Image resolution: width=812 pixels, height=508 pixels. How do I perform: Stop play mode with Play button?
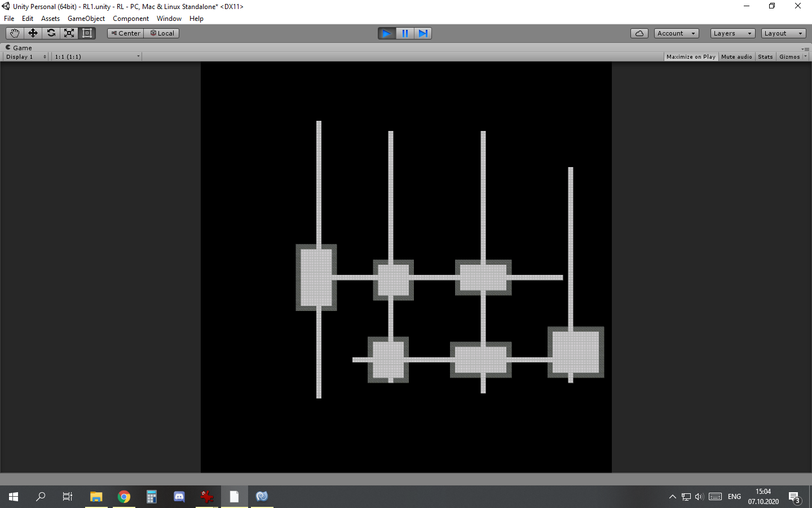pyautogui.click(x=387, y=33)
